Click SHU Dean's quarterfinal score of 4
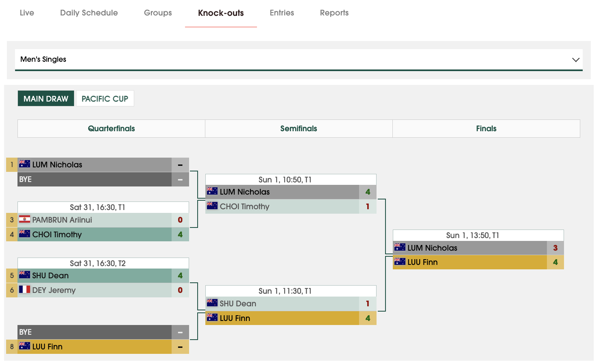This screenshot has height=364, width=601. coord(180,275)
